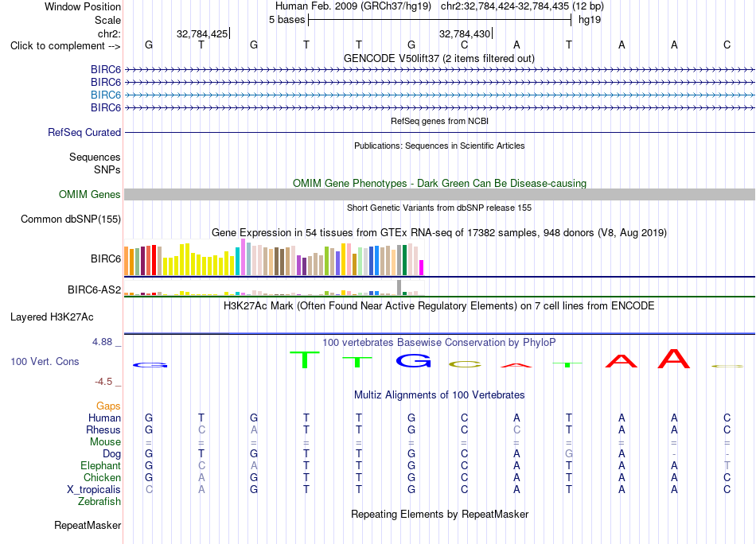Screen dimensions: 756x544
Task: Click '100 vertebrates Basewise Conservation by PhyloP' title
Action: pos(438,343)
